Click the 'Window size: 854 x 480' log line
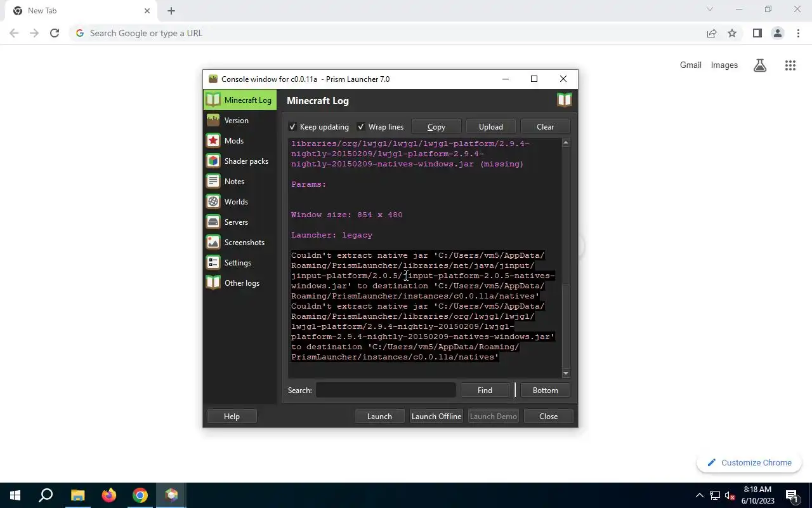 [x=347, y=215]
